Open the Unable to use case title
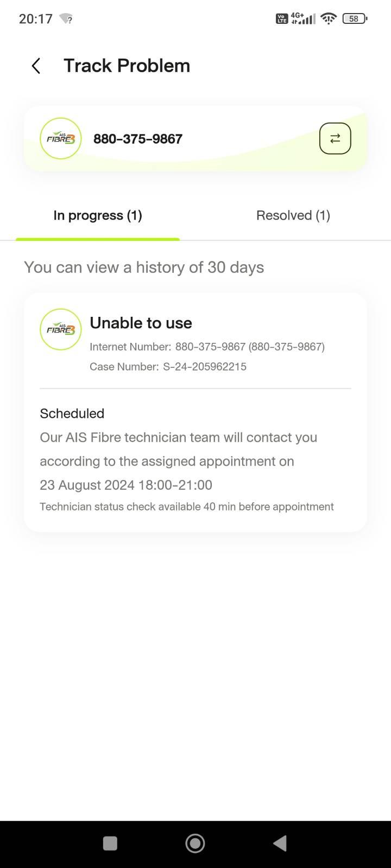 (141, 323)
